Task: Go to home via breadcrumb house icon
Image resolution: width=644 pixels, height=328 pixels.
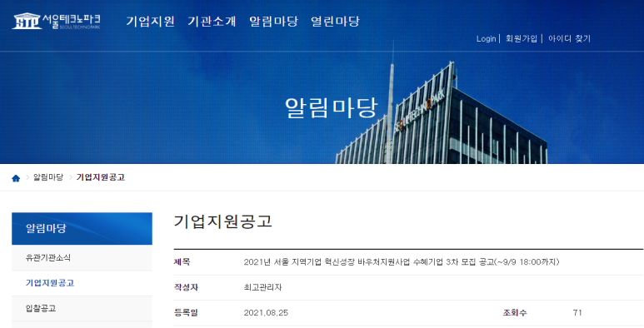Action: point(16,178)
